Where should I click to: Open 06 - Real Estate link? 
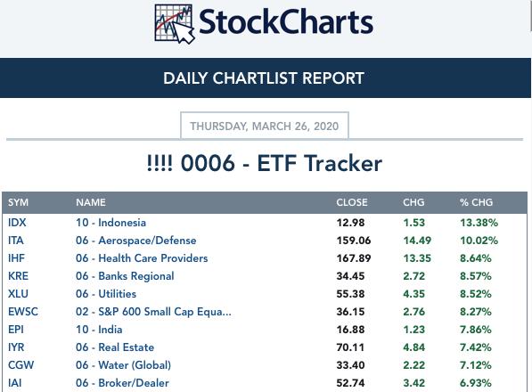(x=115, y=347)
